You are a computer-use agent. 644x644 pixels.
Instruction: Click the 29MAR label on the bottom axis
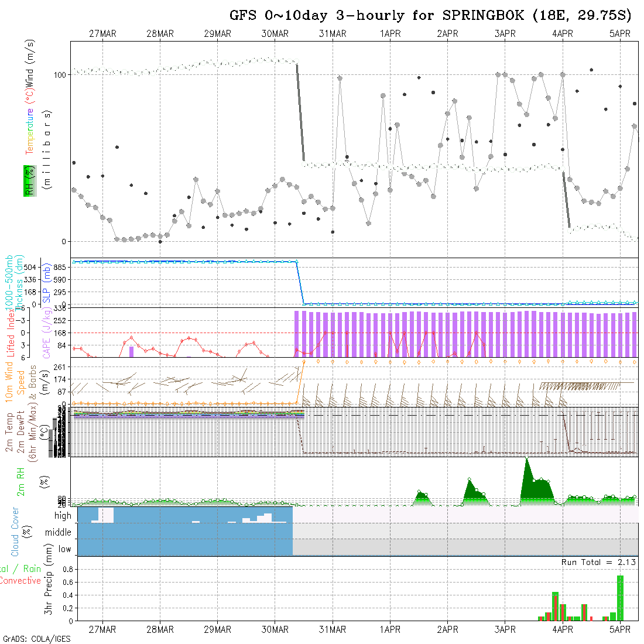[218, 629]
